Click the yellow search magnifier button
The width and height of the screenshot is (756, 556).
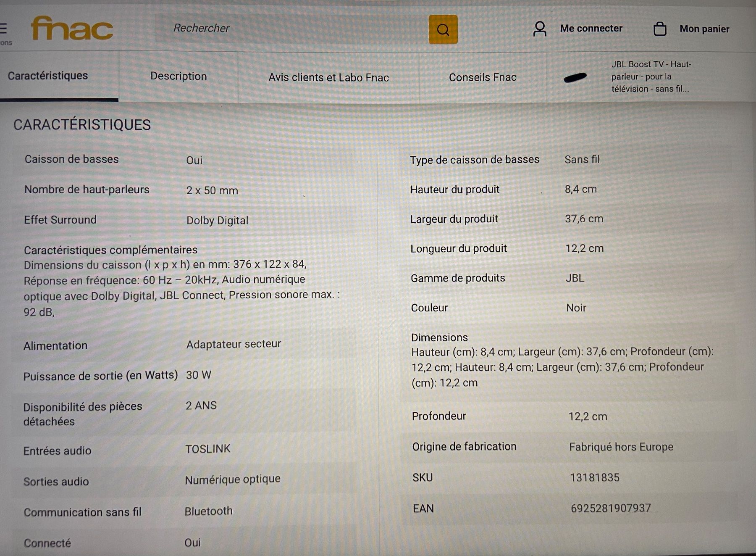point(443,29)
